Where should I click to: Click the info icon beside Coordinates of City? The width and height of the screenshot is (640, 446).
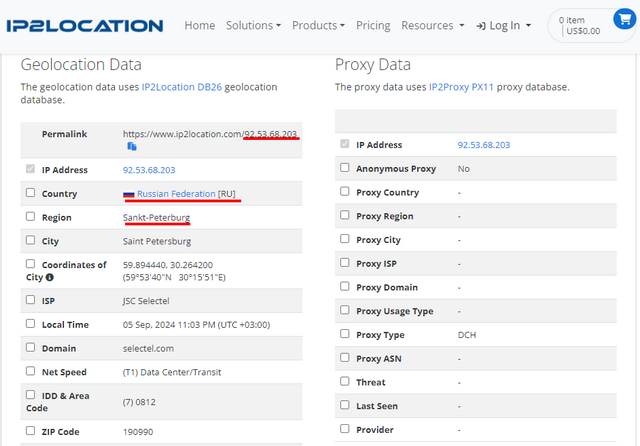pos(50,277)
